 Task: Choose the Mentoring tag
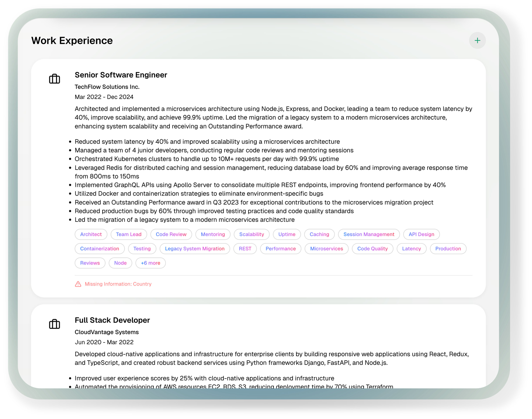213,234
